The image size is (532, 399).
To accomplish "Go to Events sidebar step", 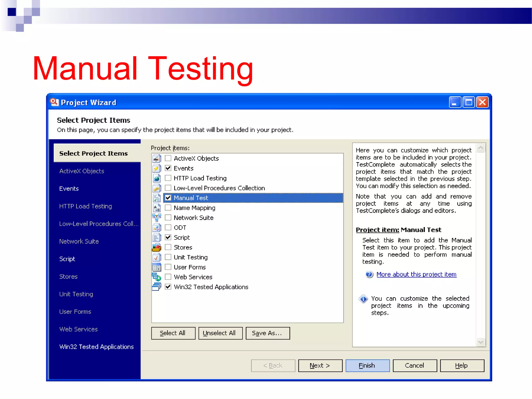I will 69,189.
